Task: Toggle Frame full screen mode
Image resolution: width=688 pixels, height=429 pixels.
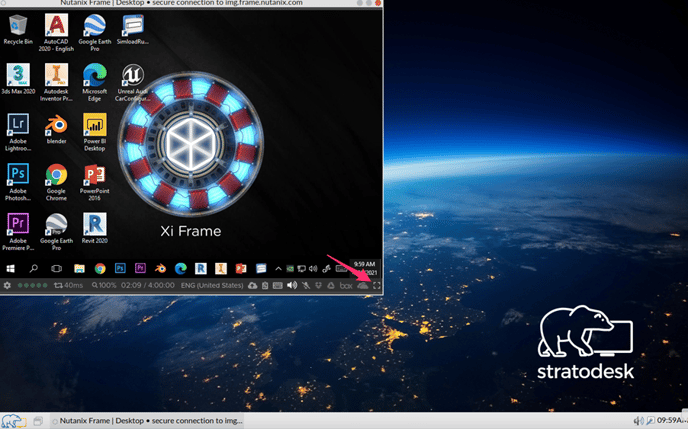Action: pos(376,286)
